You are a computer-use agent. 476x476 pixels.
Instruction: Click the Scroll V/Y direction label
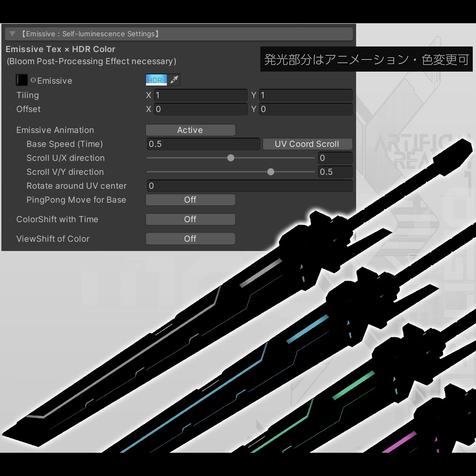point(65,172)
